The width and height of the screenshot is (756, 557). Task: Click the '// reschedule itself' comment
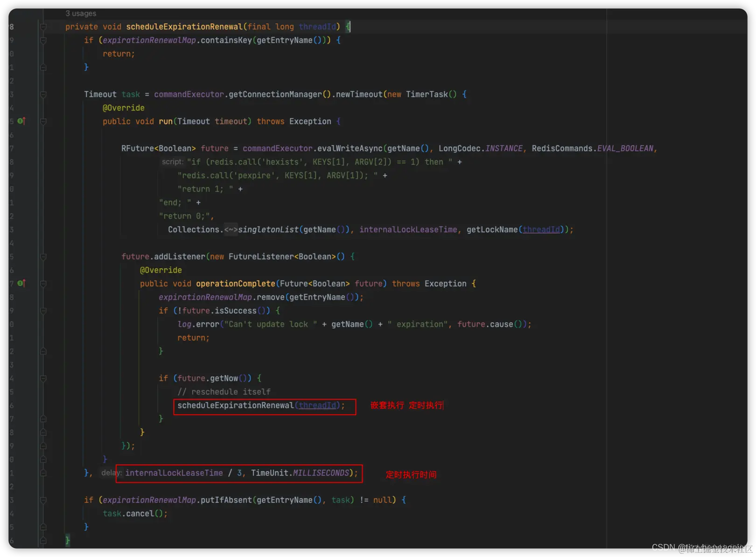click(x=224, y=392)
